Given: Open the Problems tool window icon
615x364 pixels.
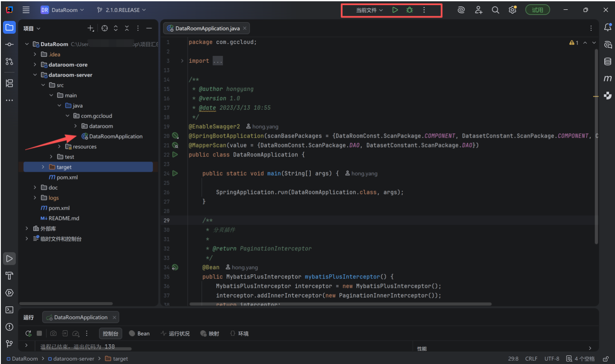Looking at the screenshot, I should tap(9, 327).
